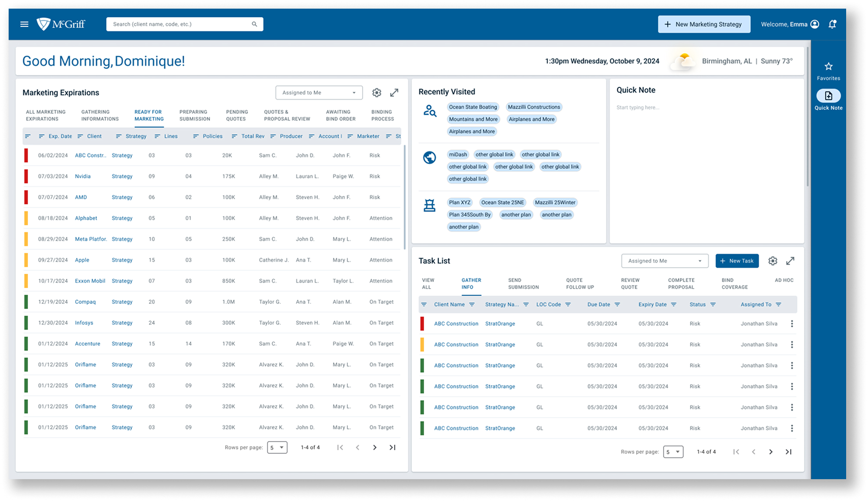Open Quick Note in right sidebar

coord(828,100)
